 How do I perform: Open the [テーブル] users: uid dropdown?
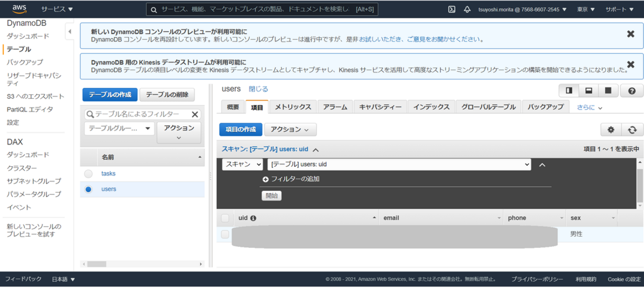(399, 165)
